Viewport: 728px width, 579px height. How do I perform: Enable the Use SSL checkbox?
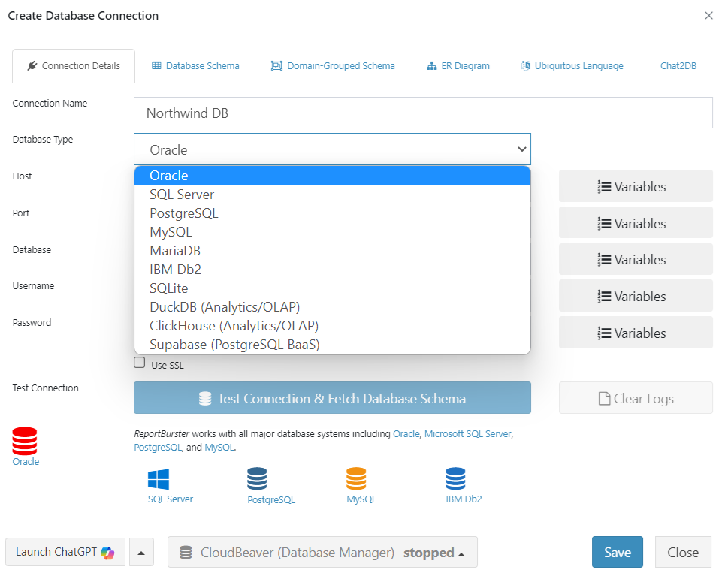click(x=139, y=362)
